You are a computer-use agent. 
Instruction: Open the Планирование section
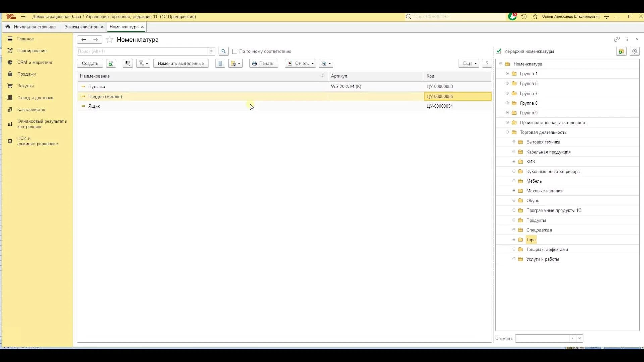[32, 51]
